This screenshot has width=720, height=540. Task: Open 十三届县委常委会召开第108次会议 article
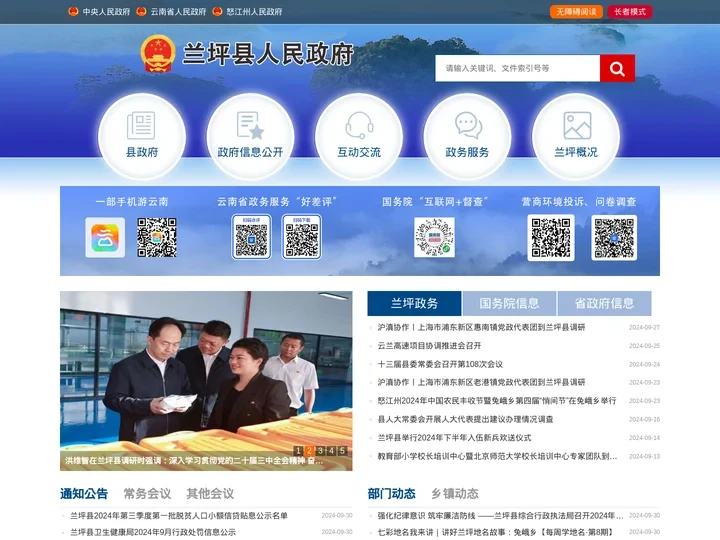(440, 364)
